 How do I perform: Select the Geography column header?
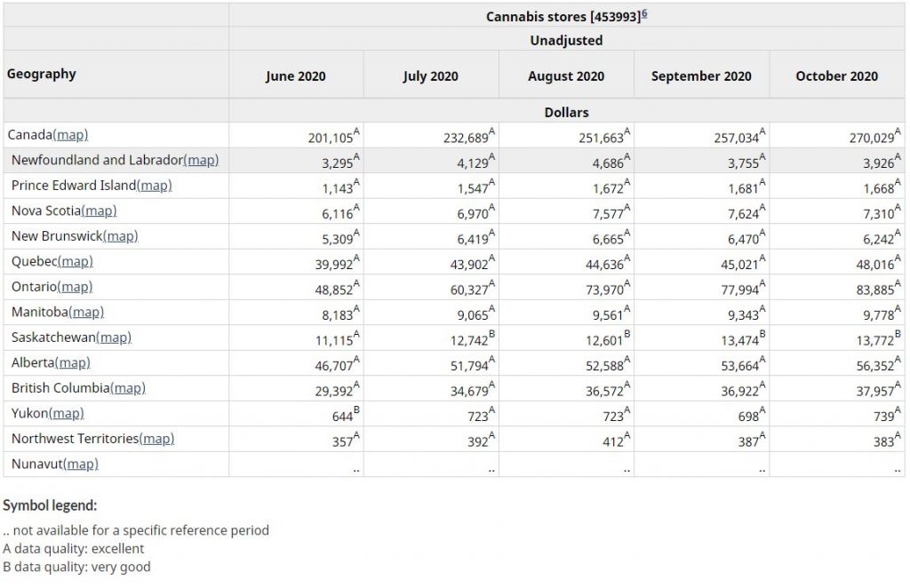pyautogui.click(x=42, y=74)
